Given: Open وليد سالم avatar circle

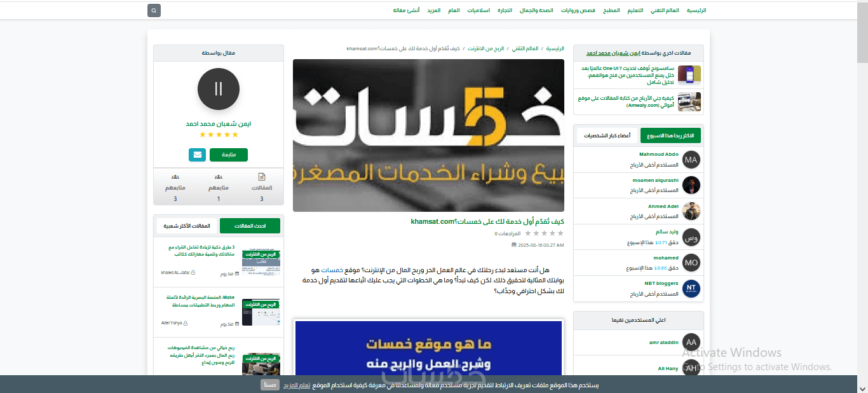Looking at the screenshot, I should point(691,237).
